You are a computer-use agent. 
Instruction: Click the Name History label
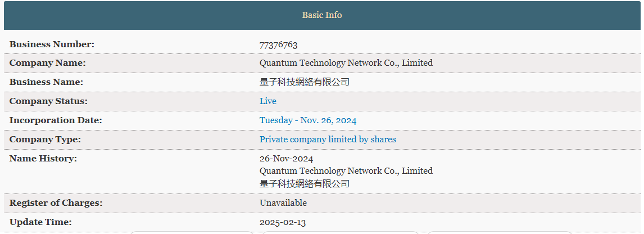(43, 159)
